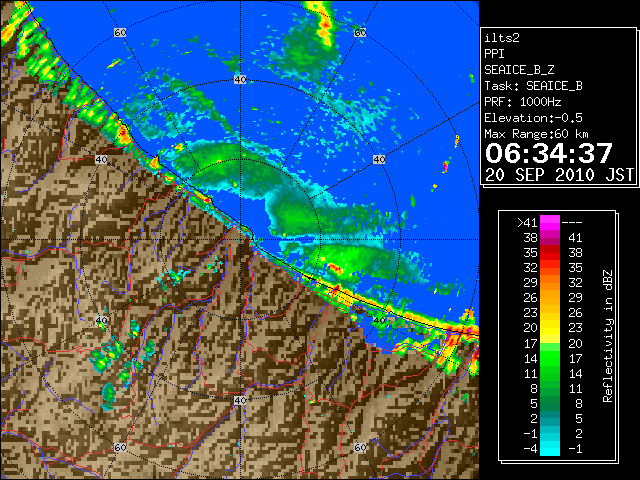Click the 'PRF: 1000Hz' entry
Image resolution: width=640 pixels, height=480 pixels.
point(523,102)
